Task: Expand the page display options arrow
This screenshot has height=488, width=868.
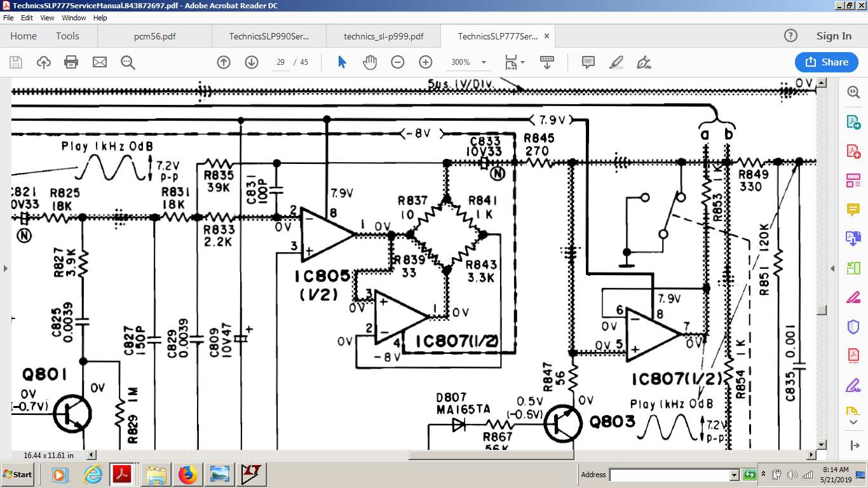Action: point(523,62)
